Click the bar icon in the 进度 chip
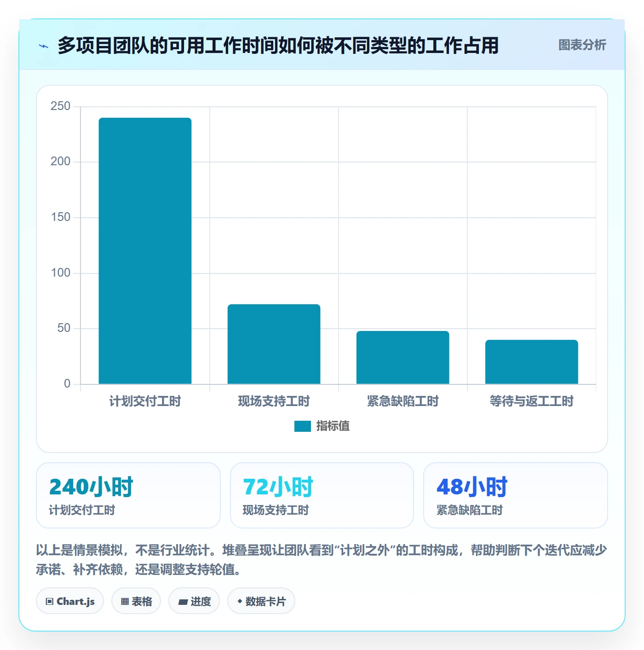644x650 pixels. click(183, 602)
